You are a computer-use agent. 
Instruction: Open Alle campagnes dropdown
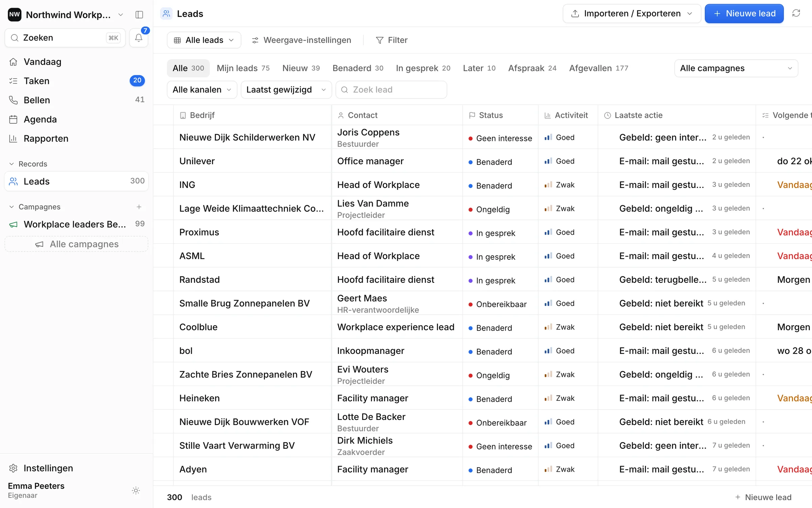coord(736,68)
